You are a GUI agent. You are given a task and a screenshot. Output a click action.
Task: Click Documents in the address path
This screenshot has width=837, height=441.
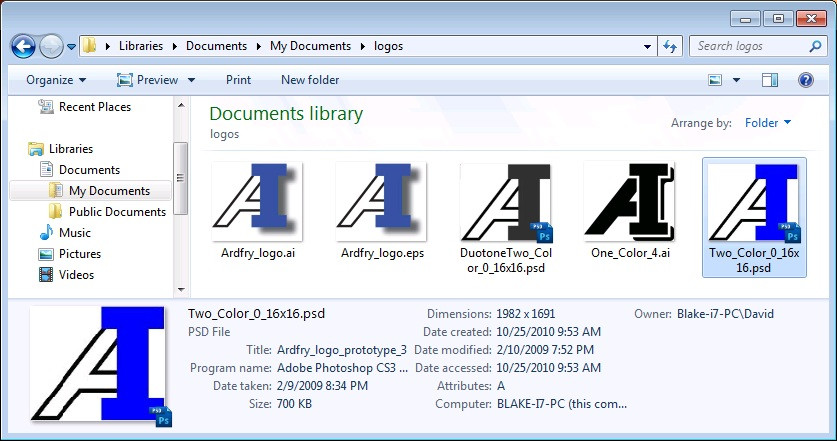pyautogui.click(x=216, y=46)
